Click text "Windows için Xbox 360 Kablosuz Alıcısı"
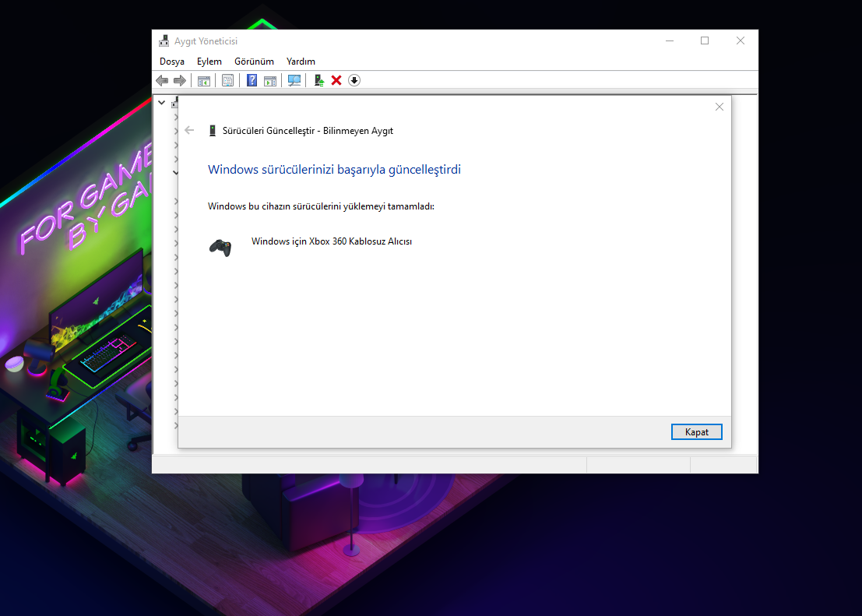Viewport: 862px width, 616px height. (x=332, y=241)
